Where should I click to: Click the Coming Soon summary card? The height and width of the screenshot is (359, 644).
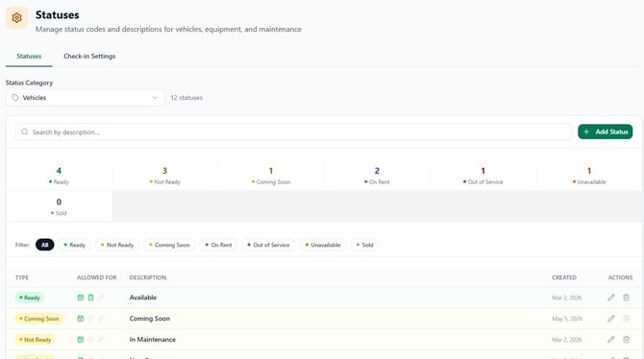(x=271, y=176)
